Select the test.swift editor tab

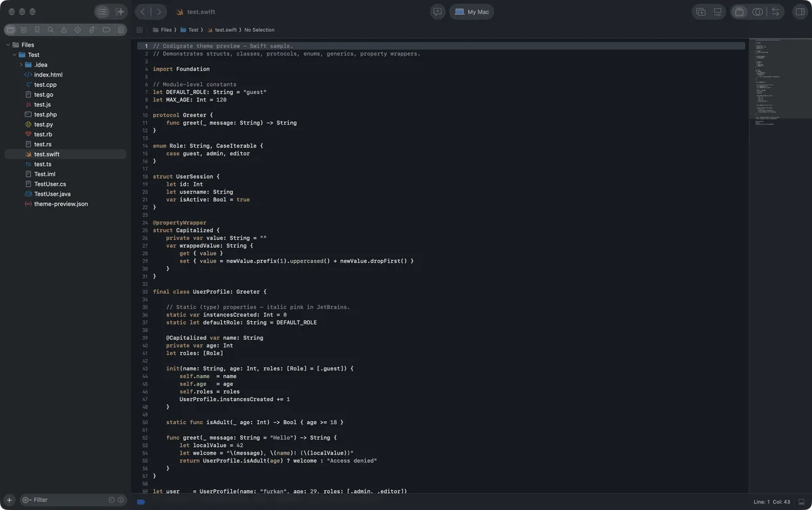click(195, 12)
